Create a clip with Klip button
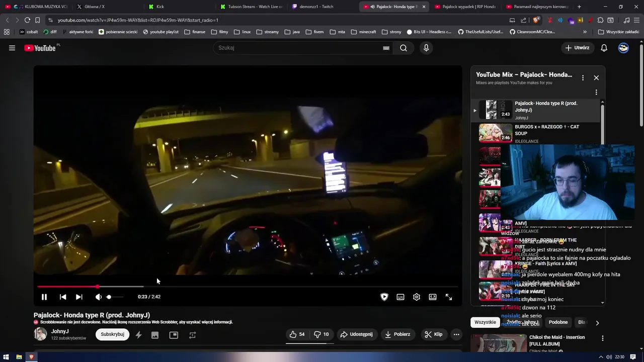The width and height of the screenshot is (644, 362). (433, 334)
